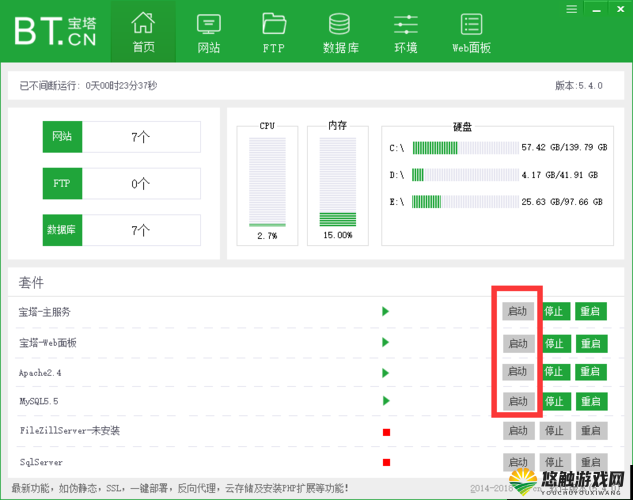The height and width of the screenshot is (500, 633).
Task: Switch to the 网站 tab
Action: click(x=208, y=33)
